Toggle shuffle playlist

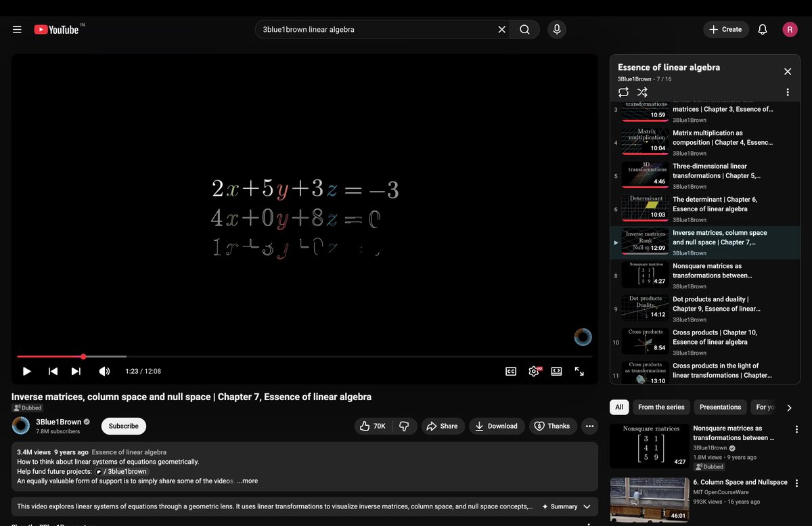coord(642,92)
